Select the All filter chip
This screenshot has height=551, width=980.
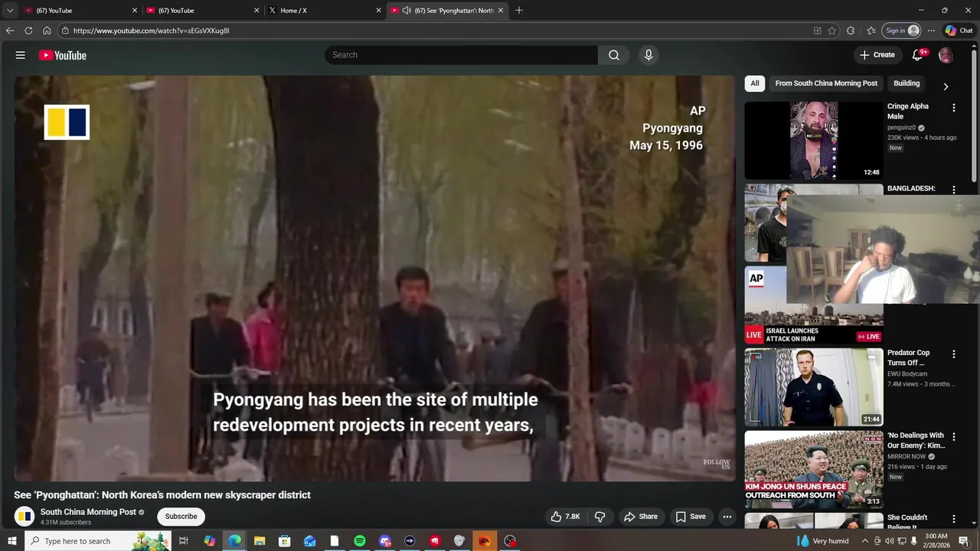pyautogui.click(x=755, y=83)
